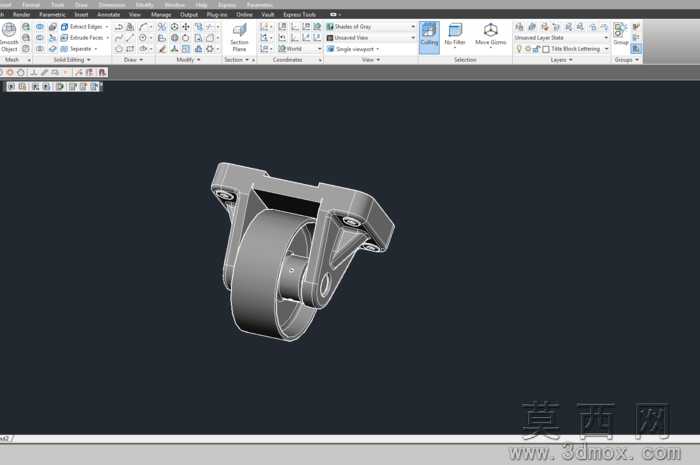The image size is (700, 465).
Task: Open the Shades of Gray visual style dropdown
Action: pos(413,27)
